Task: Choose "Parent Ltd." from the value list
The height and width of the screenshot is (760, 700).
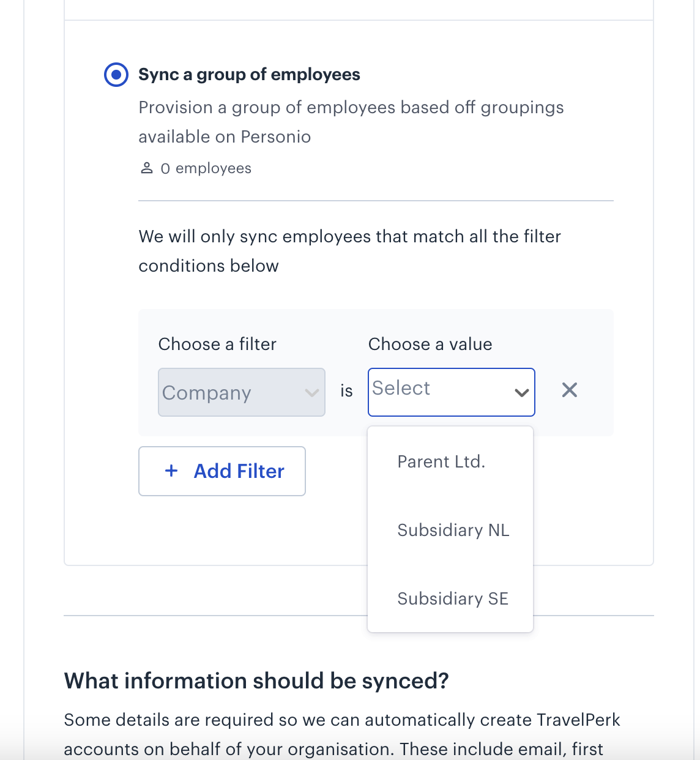Action: pyautogui.click(x=441, y=462)
